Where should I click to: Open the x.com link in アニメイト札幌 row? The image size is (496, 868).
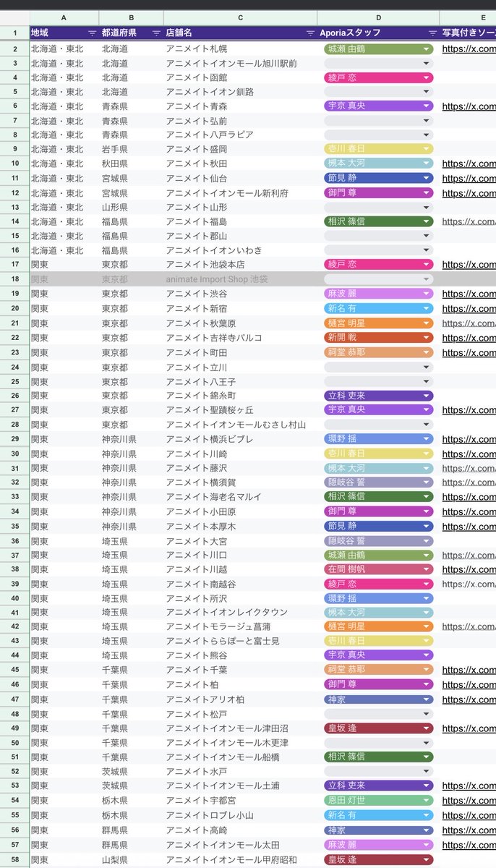(469, 49)
